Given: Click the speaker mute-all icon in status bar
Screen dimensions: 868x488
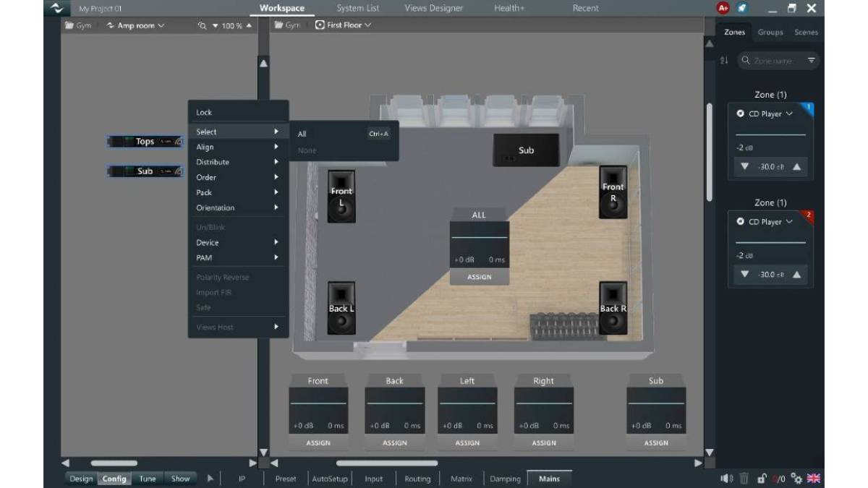Looking at the screenshot, I should click(x=726, y=478).
